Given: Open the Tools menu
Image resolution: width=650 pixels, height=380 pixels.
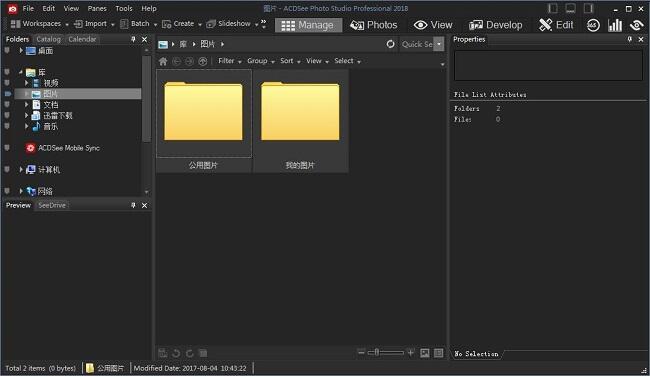Looking at the screenshot, I should pos(124,8).
